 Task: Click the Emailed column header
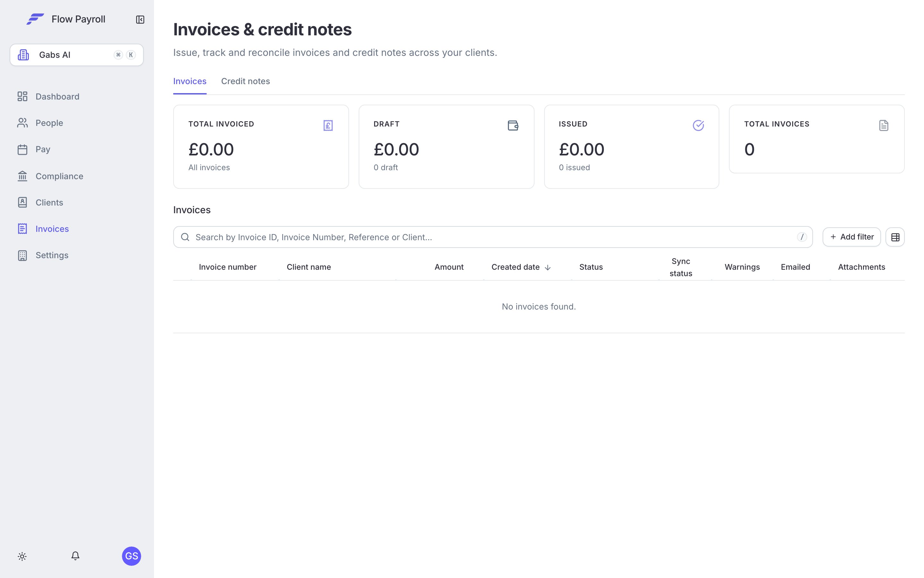click(x=795, y=267)
